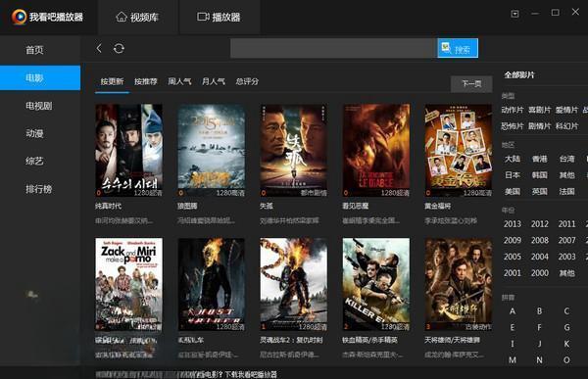The height and width of the screenshot is (379, 588).
Task: Filter by 动作片 genre
Action: pyautogui.click(x=513, y=110)
